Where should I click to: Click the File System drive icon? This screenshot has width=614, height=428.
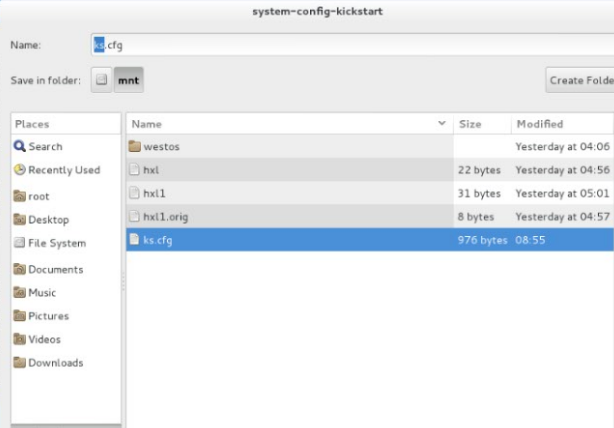click(x=19, y=243)
